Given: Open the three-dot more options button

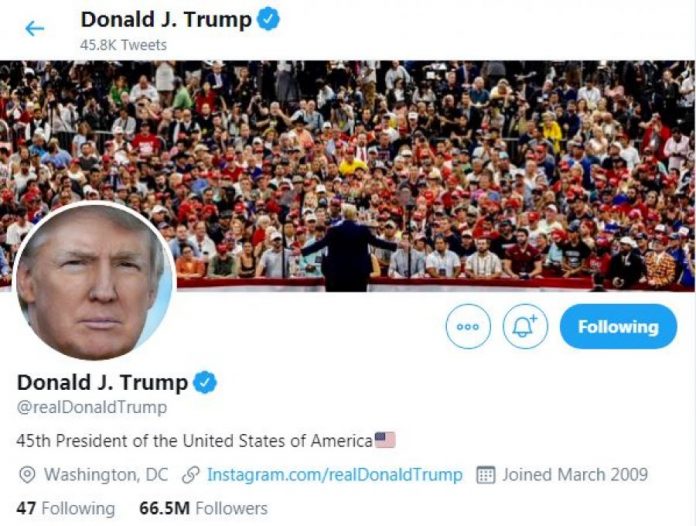Looking at the screenshot, I should pyautogui.click(x=468, y=326).
